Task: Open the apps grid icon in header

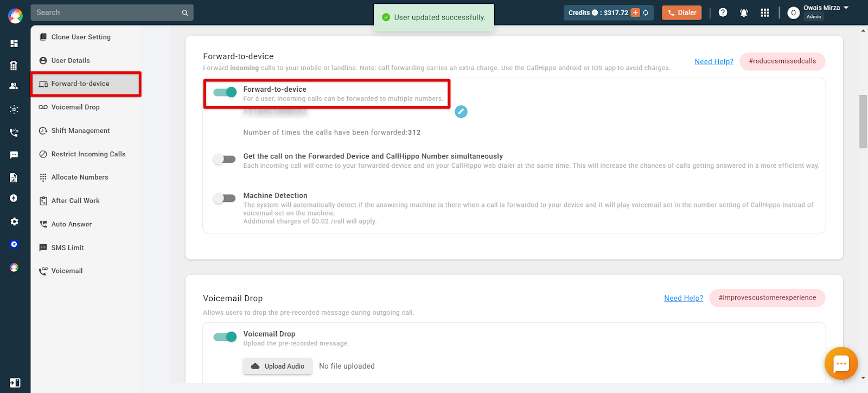Action: point(765,12)
